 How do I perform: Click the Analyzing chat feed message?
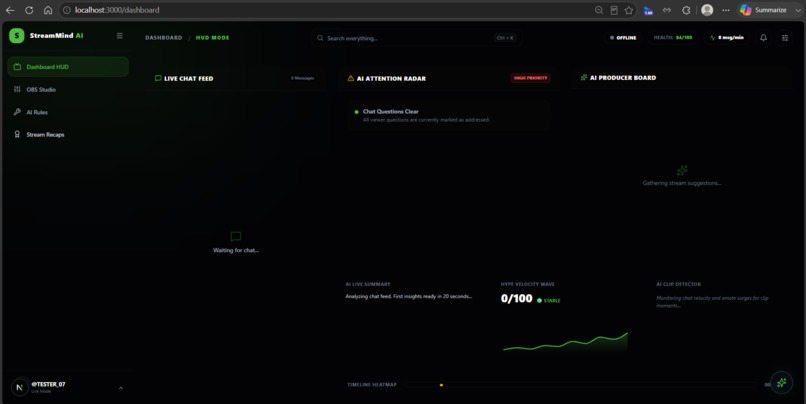click(409, 297)
